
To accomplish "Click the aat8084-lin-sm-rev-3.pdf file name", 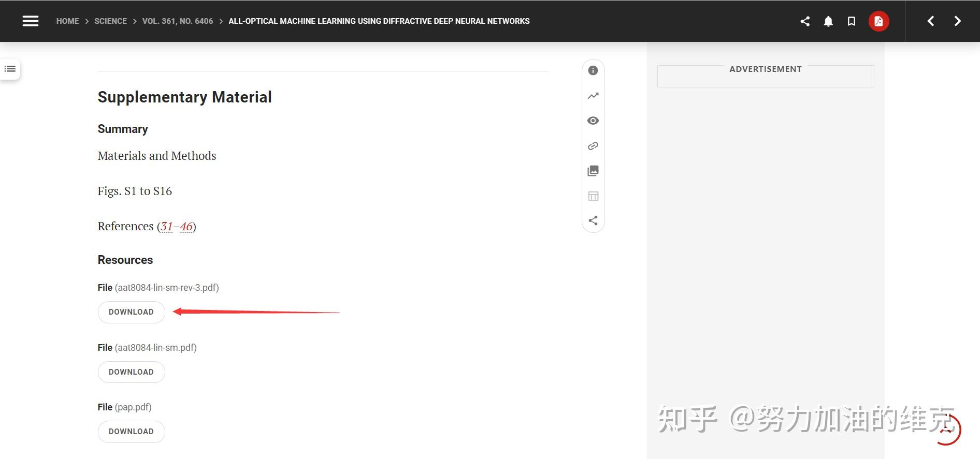I will click(x=167, y=288).
